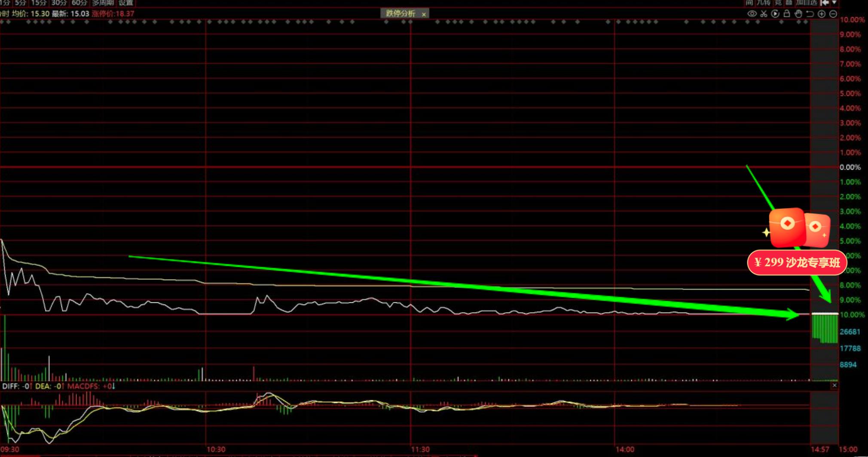
Task: Click the undo arrow icon
Action: (810, 14)
